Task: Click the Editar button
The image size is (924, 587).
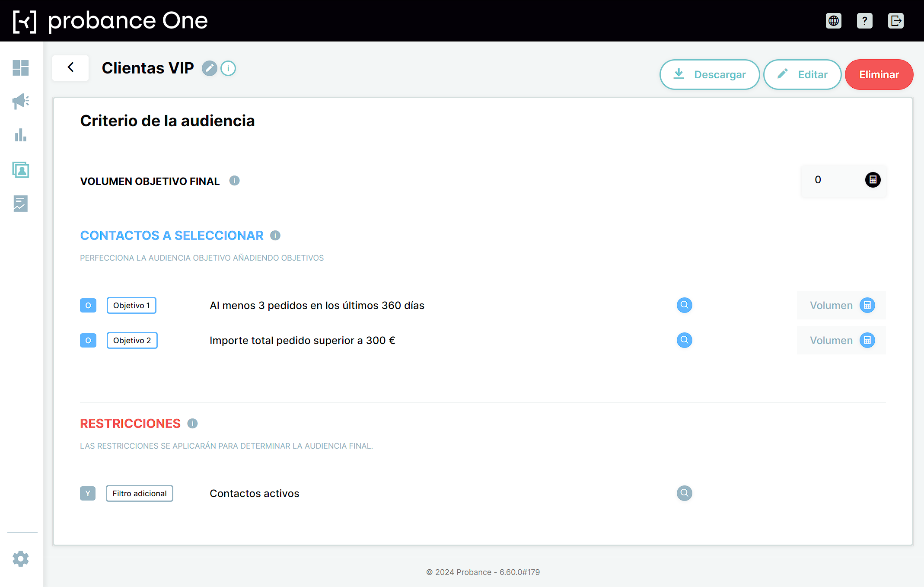Action: (x=803, y=75)
